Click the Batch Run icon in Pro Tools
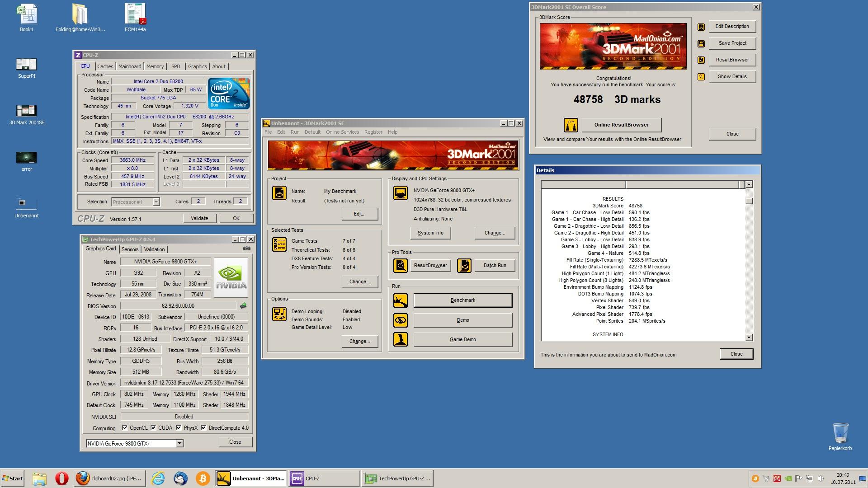Viewport: 868px width, 488px height. click(464, 266)
